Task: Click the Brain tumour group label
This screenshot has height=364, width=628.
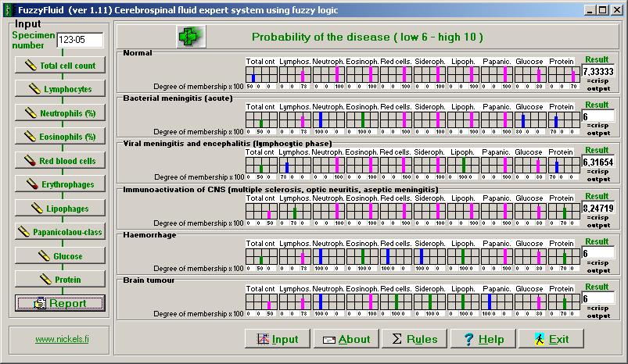Action: point(149,280)
